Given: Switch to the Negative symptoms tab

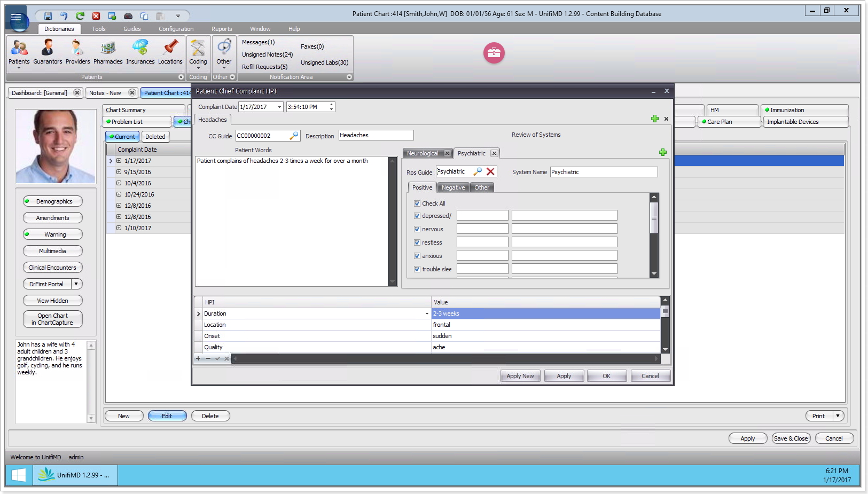Looking at the screenshot, I should click(453, 187).
